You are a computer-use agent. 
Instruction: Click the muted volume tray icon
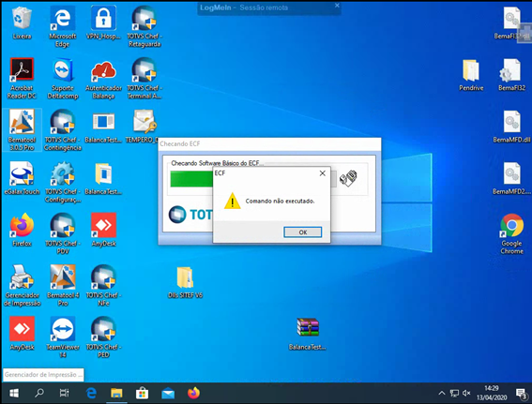(x=466, y=393)
